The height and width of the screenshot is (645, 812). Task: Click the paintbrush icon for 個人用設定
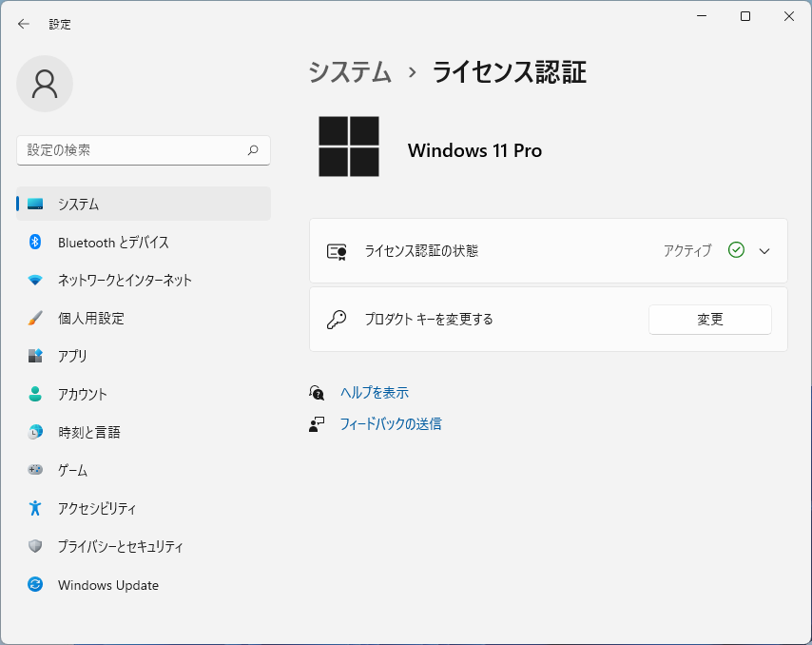pyautogui.click(x=35, y=318)
